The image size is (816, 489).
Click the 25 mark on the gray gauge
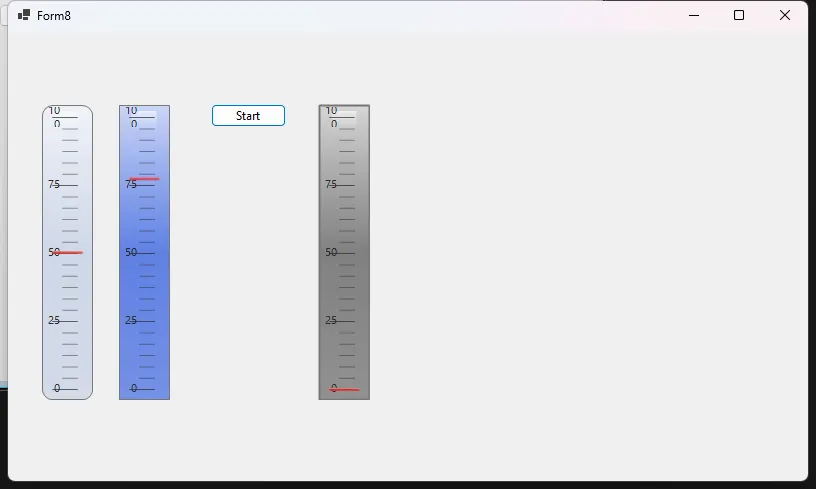[x=331, y=320]
